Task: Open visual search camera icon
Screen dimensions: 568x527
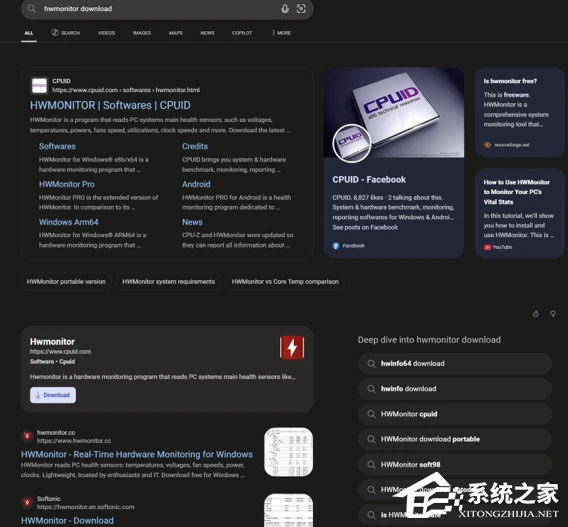Action: point(301,9)
